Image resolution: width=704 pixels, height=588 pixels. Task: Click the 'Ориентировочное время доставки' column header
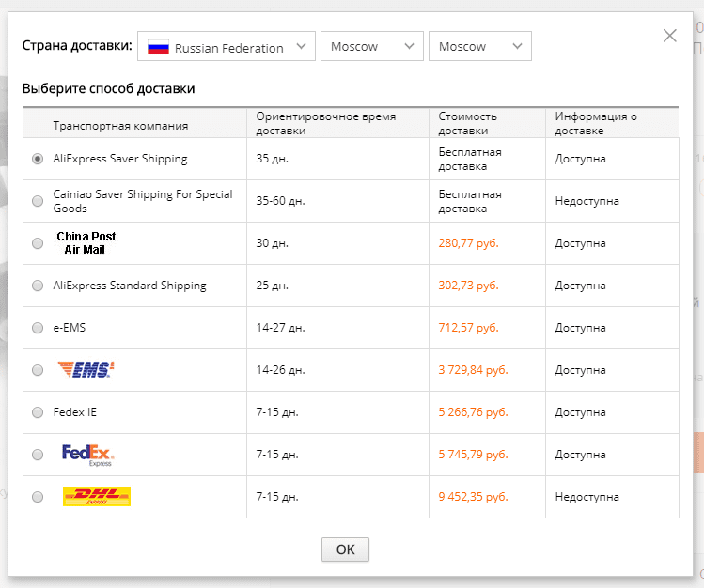326,123
